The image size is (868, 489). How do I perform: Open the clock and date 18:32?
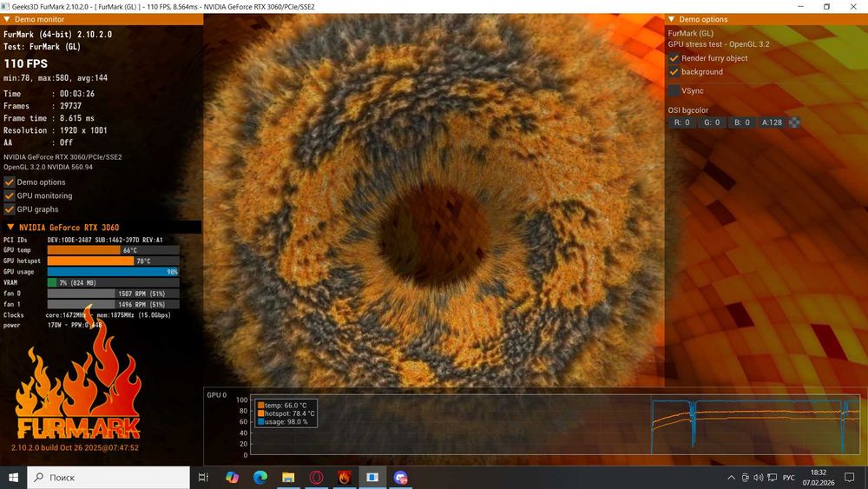819,478
